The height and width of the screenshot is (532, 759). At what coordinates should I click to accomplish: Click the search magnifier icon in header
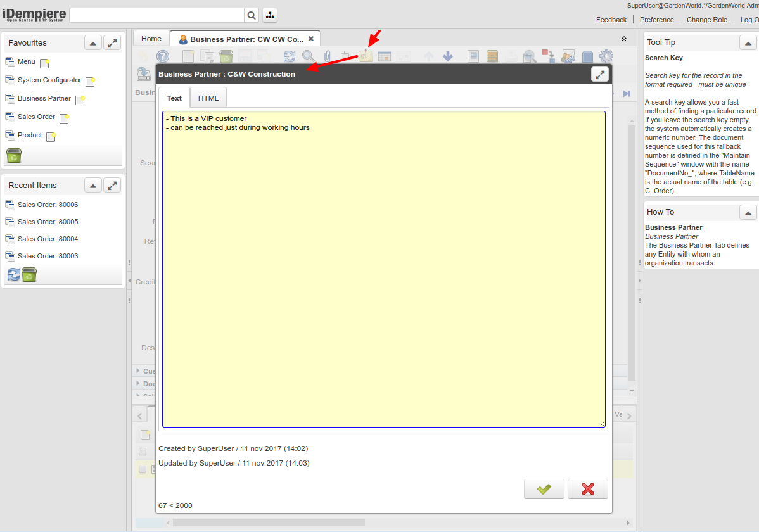[252, 15]
